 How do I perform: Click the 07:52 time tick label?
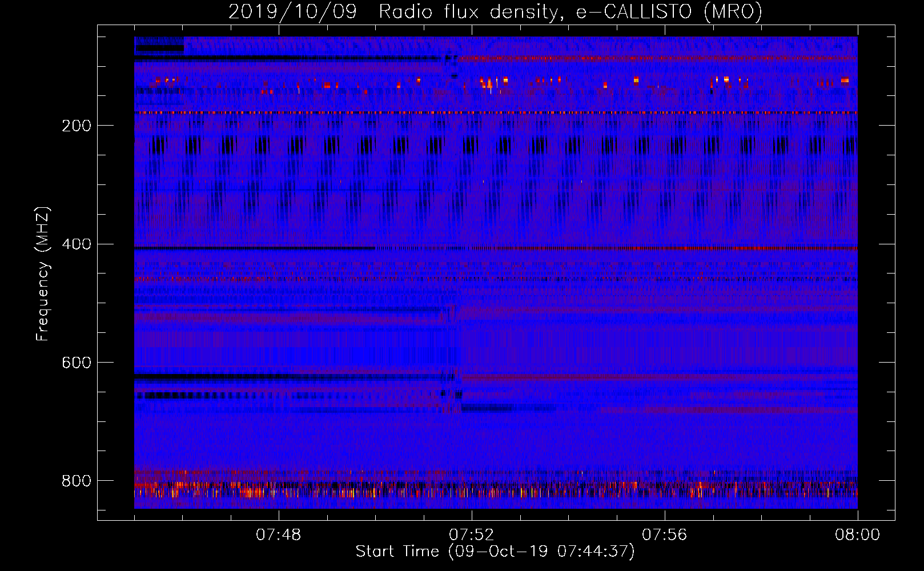tap(472, 535)
